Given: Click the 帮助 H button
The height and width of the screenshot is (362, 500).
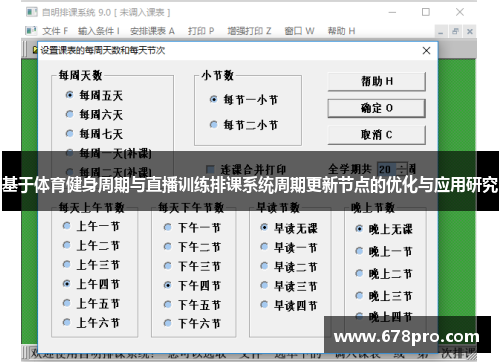Looking at the screenshot, I should (377, 81).
